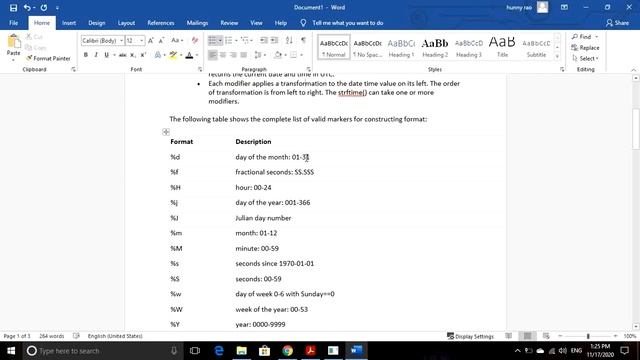Toggle subscript formatting

[133, 55]
